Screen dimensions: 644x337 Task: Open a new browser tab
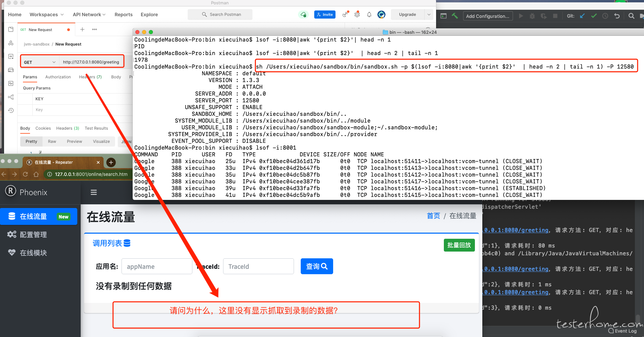(111, 162)
